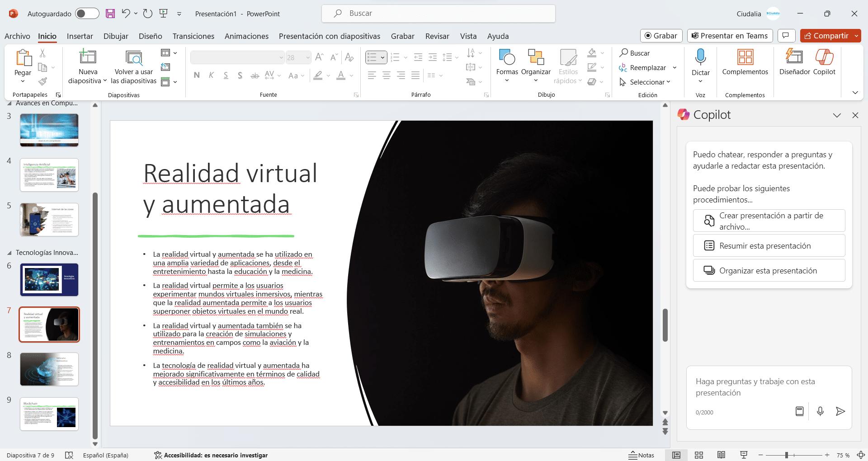The height and width of the screenshot is (461, 868).
Task: Select the Copiar formato brush icon
Action: [x=43, y=81]
